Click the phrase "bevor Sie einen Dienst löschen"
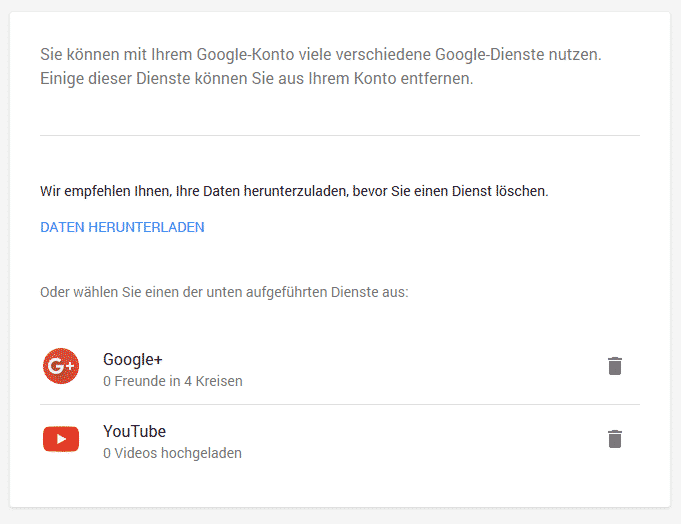 coord(450,191)
